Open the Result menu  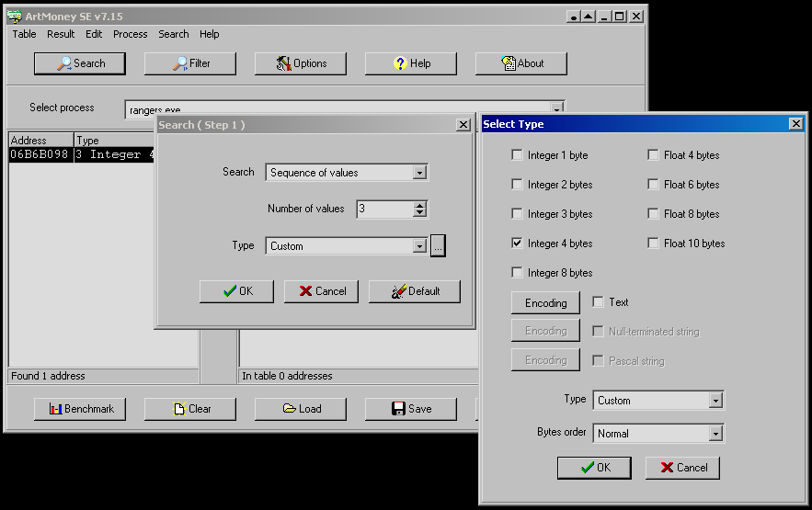61,34
